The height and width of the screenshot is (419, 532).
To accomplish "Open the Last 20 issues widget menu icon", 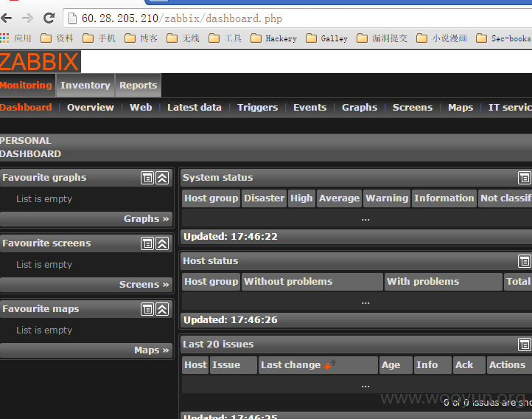I will (525, 344).
